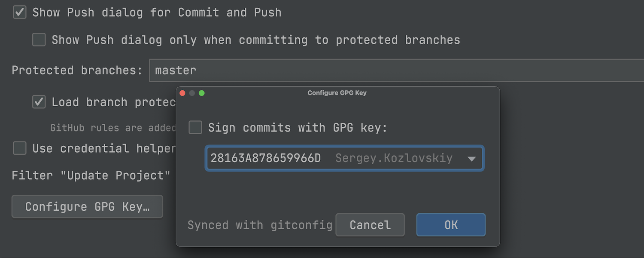Enable Sign commits with GPG key checkbox
Viewport: 644px width, 258px height.
pos(195,128)
